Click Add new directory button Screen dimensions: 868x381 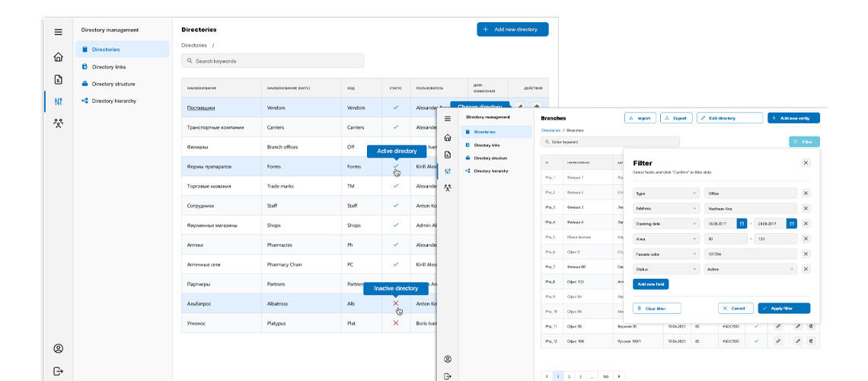click(x=512, y=30)
